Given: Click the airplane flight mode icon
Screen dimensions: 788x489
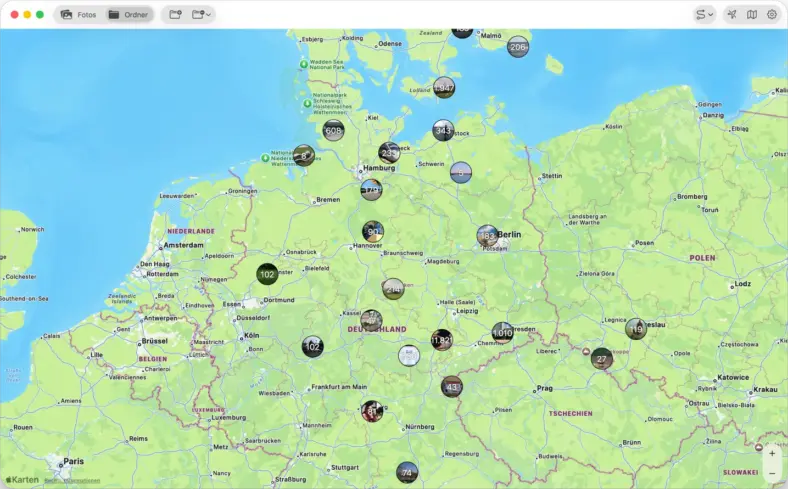Looking at the screenshot, I should pyautogui.click(x=732, y=15).
